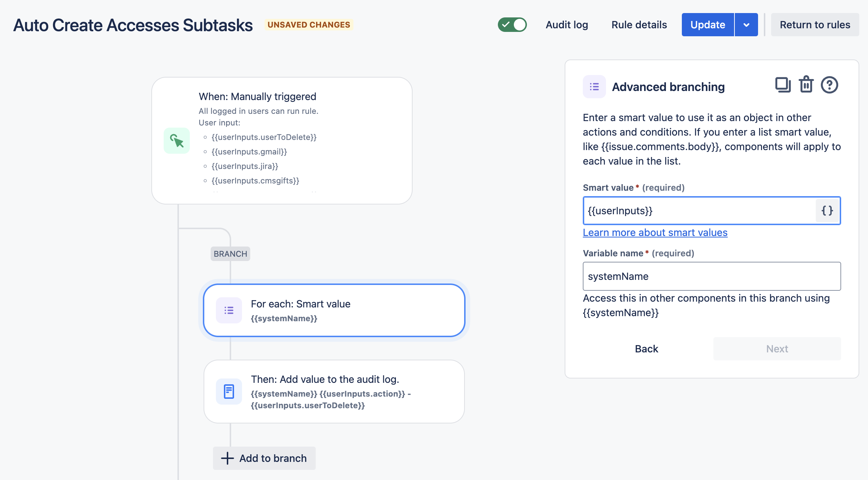Select the When: Manually triggered card

(x=282, y=141)
